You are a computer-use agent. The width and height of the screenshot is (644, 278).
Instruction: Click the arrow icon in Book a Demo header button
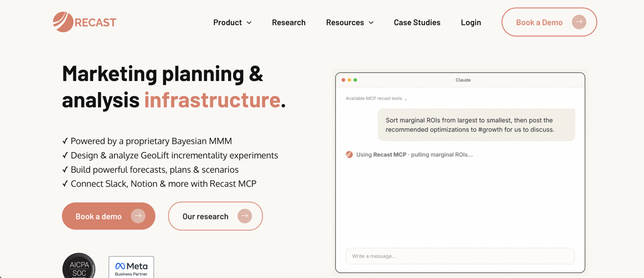579,22
